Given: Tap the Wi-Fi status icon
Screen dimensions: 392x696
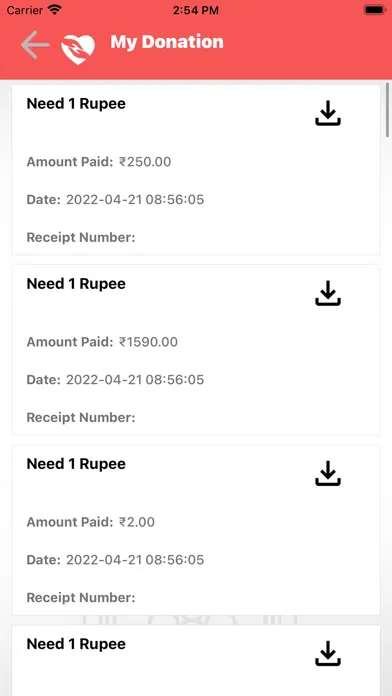Looking at the screenshot, I should click(x=55, y=9).
